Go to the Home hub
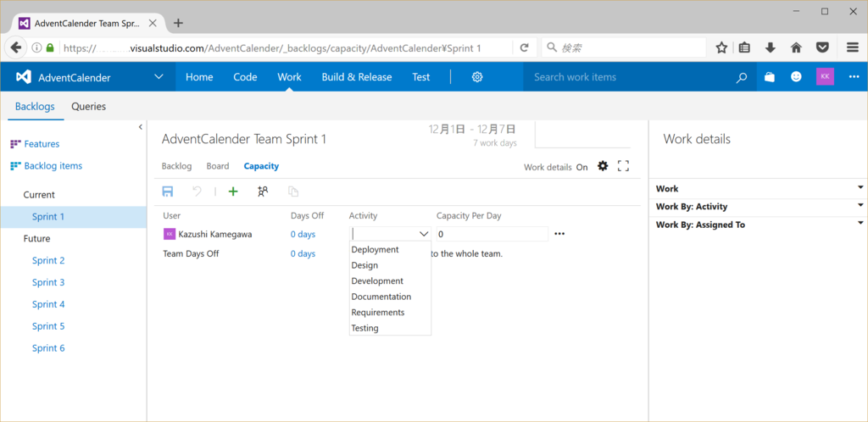This screenshot has width=868, height=422. click(x=199, y=77)
